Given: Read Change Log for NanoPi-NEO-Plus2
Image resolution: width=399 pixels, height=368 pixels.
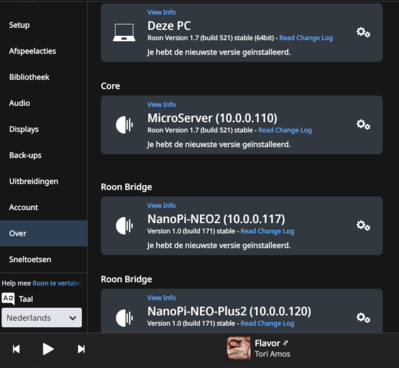Looking at the screenshot, I should pos(267,323).
